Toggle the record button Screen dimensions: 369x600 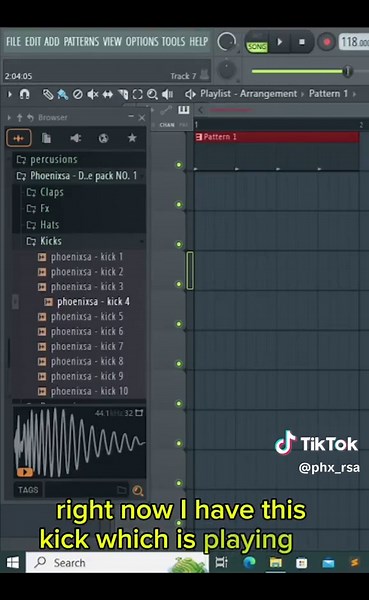tap(327, 42)
